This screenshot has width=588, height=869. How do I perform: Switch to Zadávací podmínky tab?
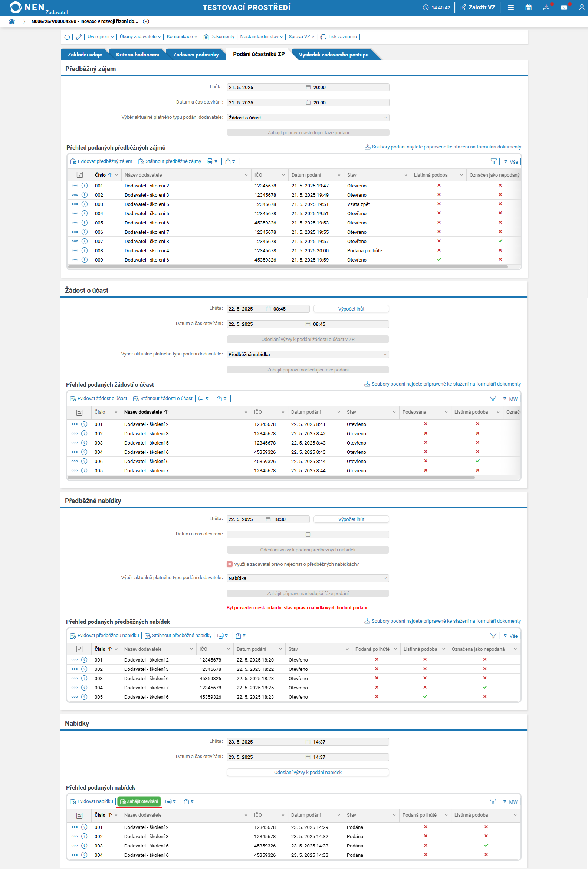pos(196,55)
